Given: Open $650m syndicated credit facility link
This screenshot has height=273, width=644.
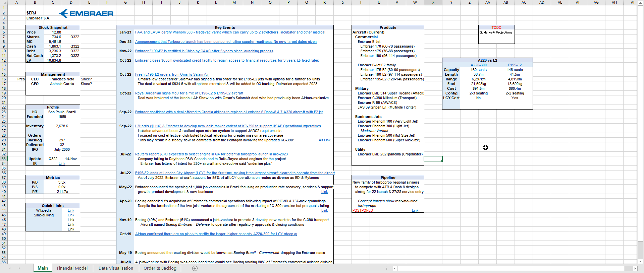Looking at the screenshot, I should [x=227, y=61].
